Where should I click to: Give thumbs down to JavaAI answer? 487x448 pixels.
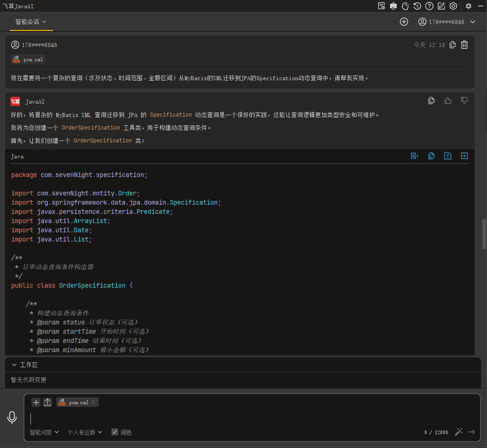coord(464,100)
